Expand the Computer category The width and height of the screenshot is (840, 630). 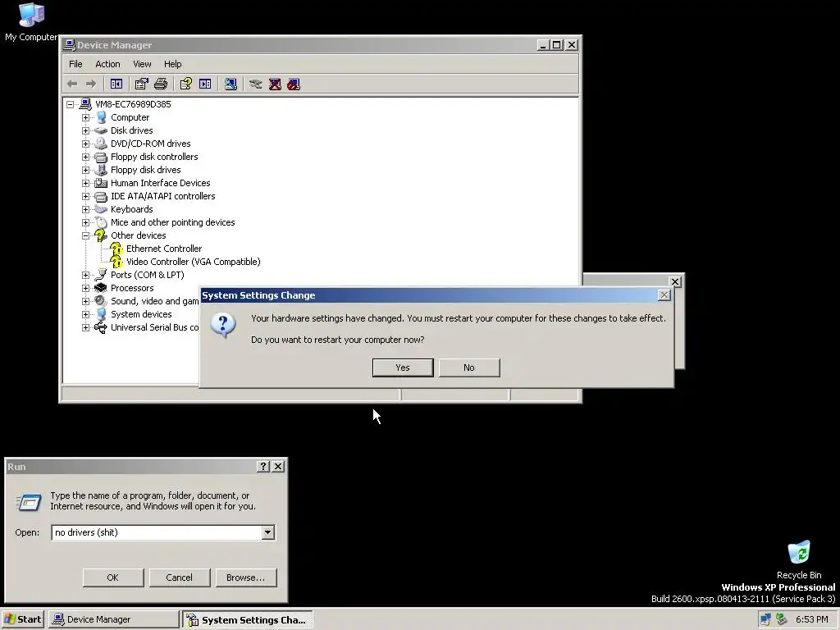point(85,117)
